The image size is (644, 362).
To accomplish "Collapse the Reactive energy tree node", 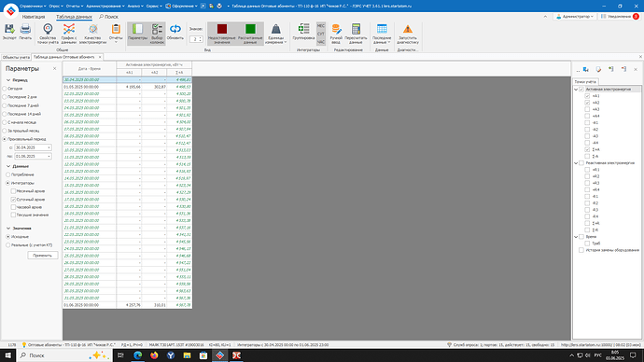I will click(576, 163).
